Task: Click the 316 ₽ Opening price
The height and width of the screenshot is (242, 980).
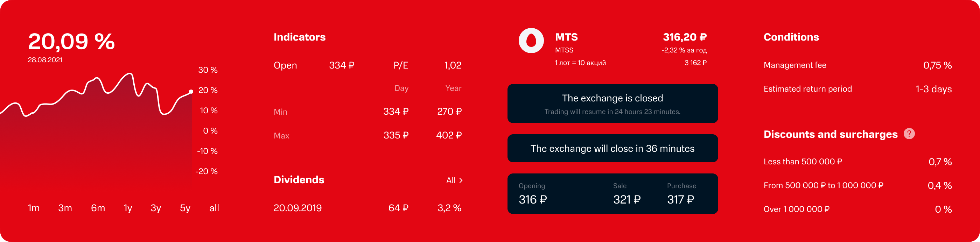Action: pyautogui.click(x=533, y=199)
